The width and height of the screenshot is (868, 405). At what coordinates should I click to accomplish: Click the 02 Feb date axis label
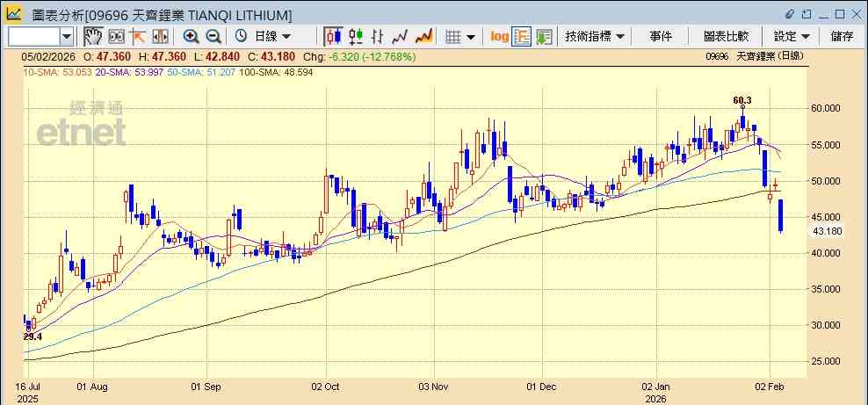tap(770, 387)
